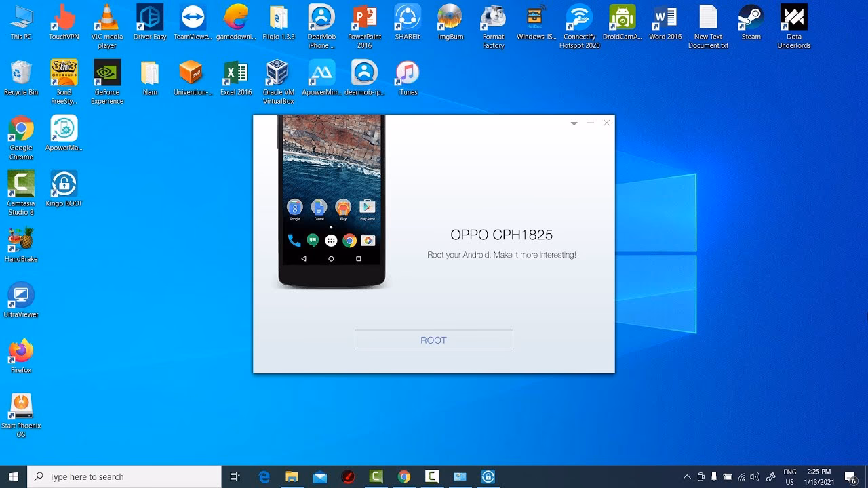
Task: Select the SHAREit desktop shortcut
Action: pos(408,22)
